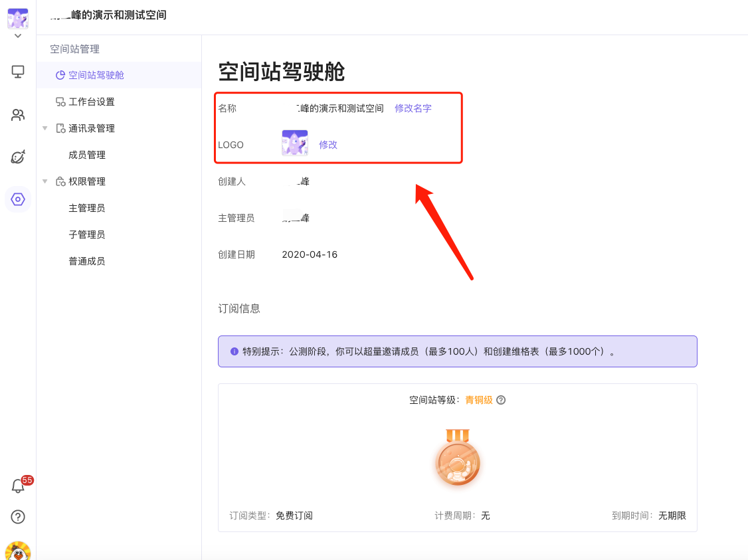Click the 修改 link beside LOGO

pyautogui.click(x=328, y=144)
